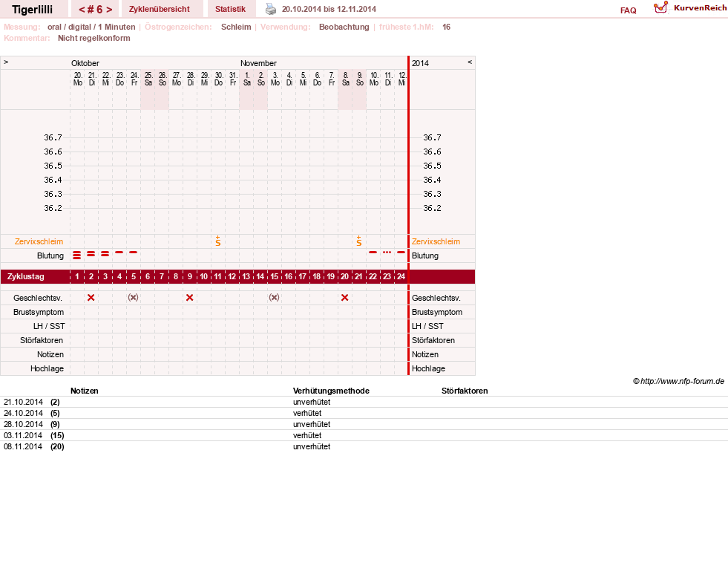The width and height of the screenshot is (728, 583).
Task: Click the left Geschlechtsv. row label
Action: (38, 298)
